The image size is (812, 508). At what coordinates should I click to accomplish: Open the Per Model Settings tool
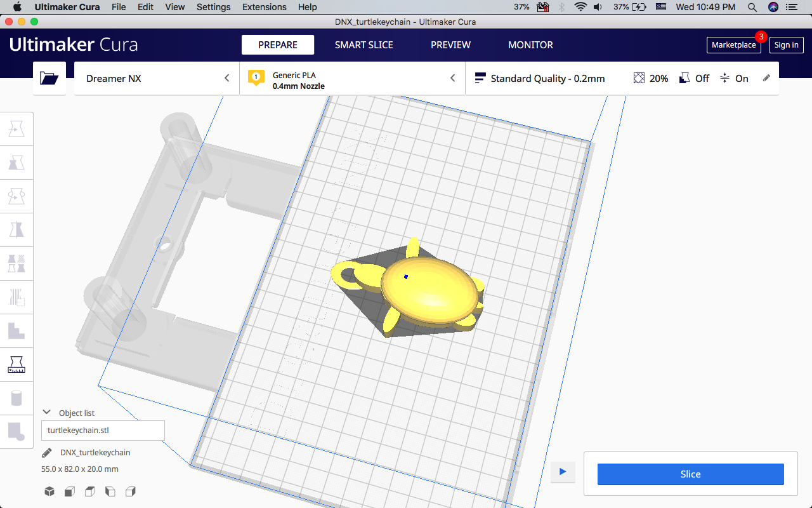pyautogui.click(x=16, y=264)
